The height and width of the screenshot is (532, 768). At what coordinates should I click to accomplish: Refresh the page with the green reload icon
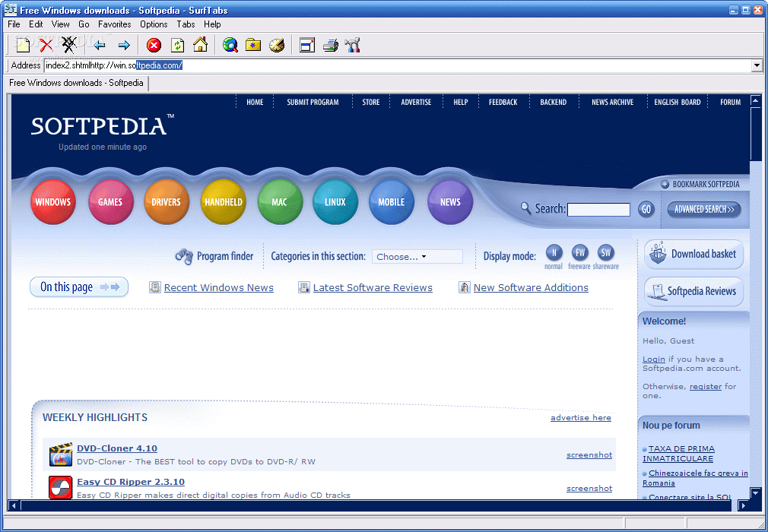pos(177,46)
